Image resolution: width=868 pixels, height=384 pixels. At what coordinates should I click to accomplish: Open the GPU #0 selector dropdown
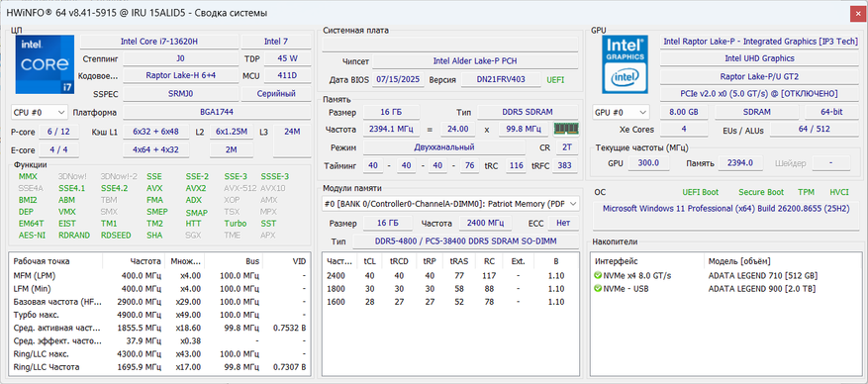tap(621, 112)
